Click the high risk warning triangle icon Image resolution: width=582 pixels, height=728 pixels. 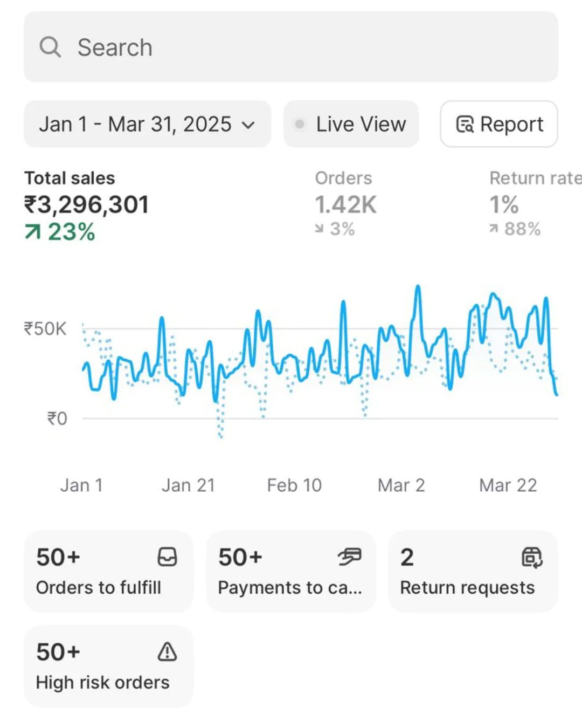pos(167,651)
